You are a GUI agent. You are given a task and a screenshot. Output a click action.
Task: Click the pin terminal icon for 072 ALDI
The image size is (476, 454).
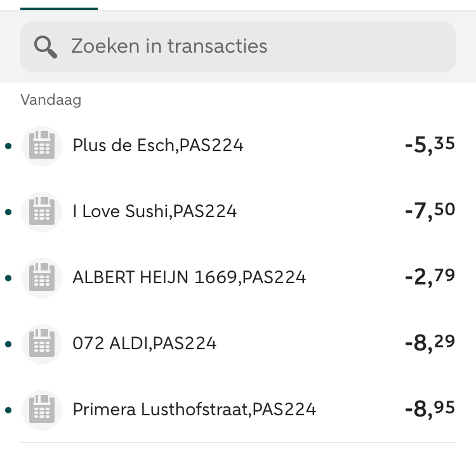tap(42, 344)
